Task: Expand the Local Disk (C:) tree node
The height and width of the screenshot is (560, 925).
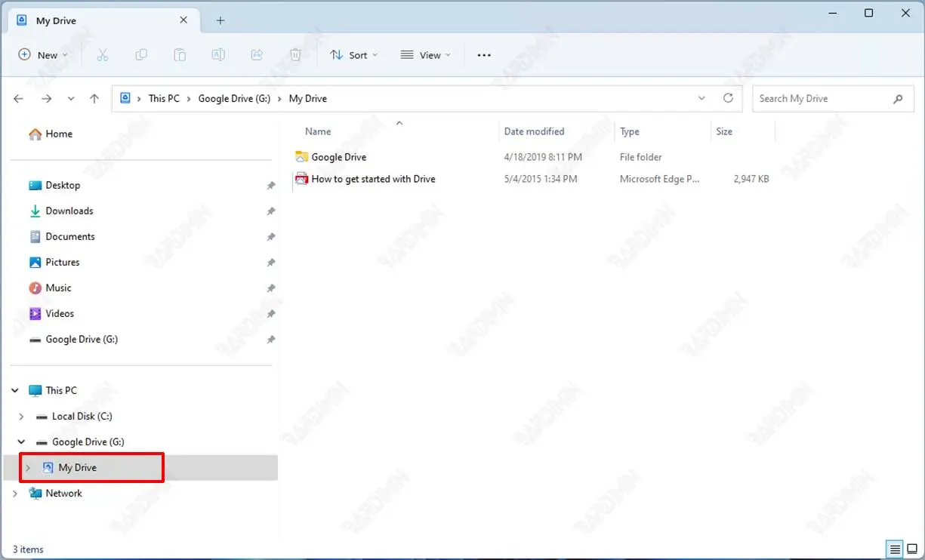Action: coord(21,417)
